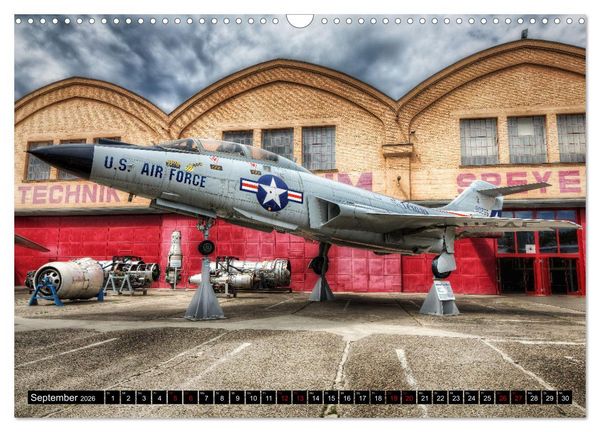
Task: Select day 3 in the calendar strip
Action: tap(143, 398)
